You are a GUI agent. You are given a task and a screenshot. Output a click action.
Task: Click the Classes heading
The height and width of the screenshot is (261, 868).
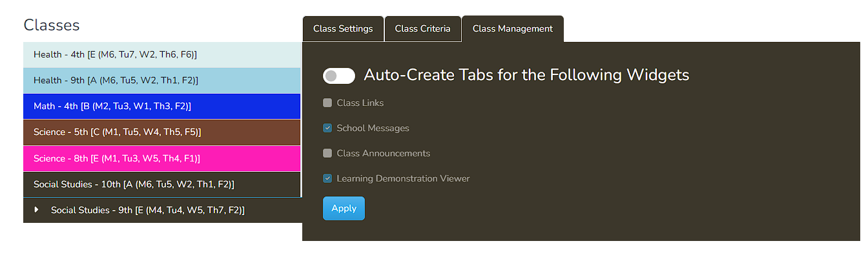click(x=52, y=25)
